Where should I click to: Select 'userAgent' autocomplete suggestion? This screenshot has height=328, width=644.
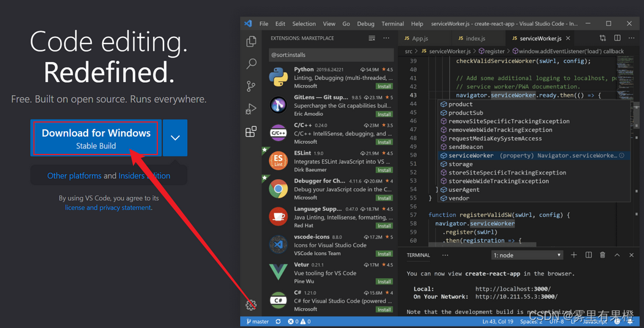pos(534,189)
